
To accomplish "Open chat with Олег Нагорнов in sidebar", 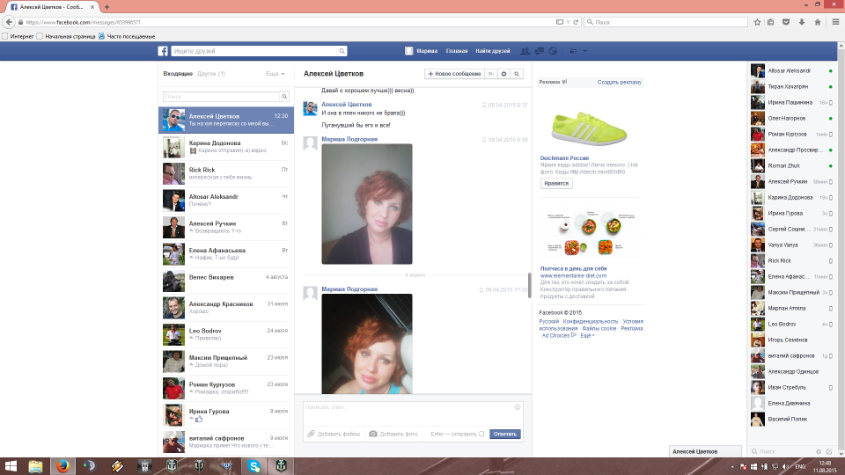I will [x=792, y=118].
